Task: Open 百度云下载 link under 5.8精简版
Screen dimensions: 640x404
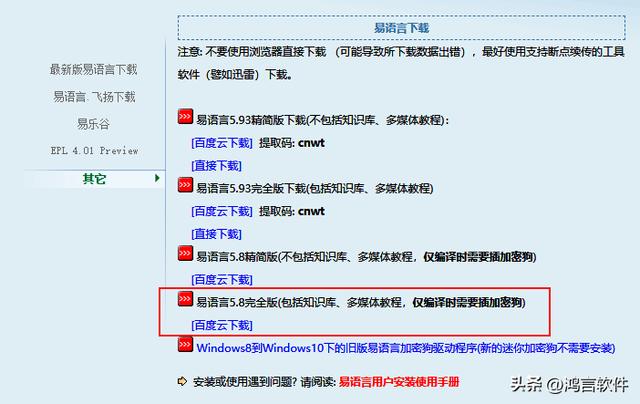Action: [x=221, y=279]
